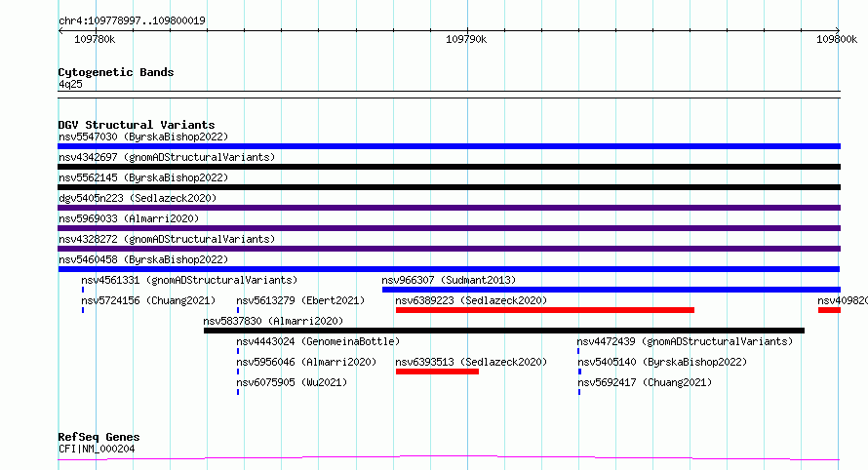Select dgv5405n223 (Sedlazeck2020) label
The image size is (868, 470).
(138, 198)
